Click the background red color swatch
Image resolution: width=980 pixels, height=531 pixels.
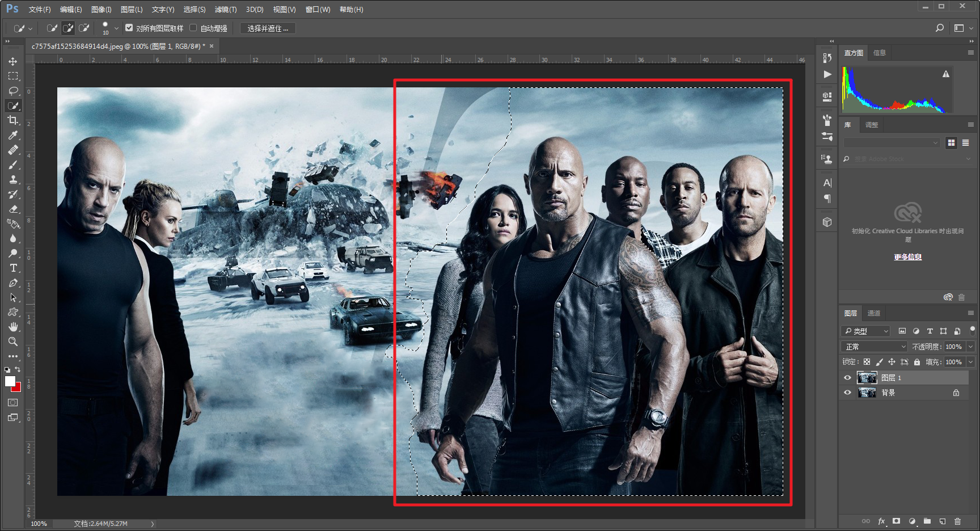[x=18, y=389]
